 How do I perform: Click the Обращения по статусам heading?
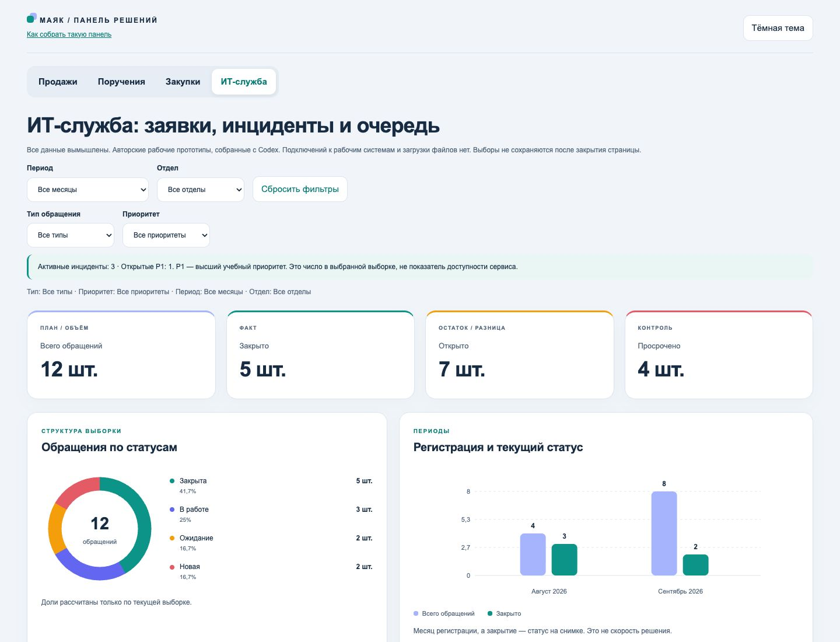109,448
